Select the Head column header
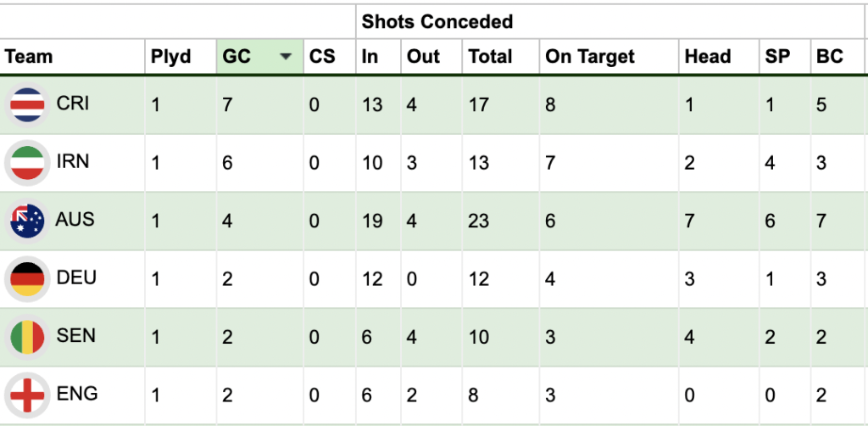 tap(708, 57)
